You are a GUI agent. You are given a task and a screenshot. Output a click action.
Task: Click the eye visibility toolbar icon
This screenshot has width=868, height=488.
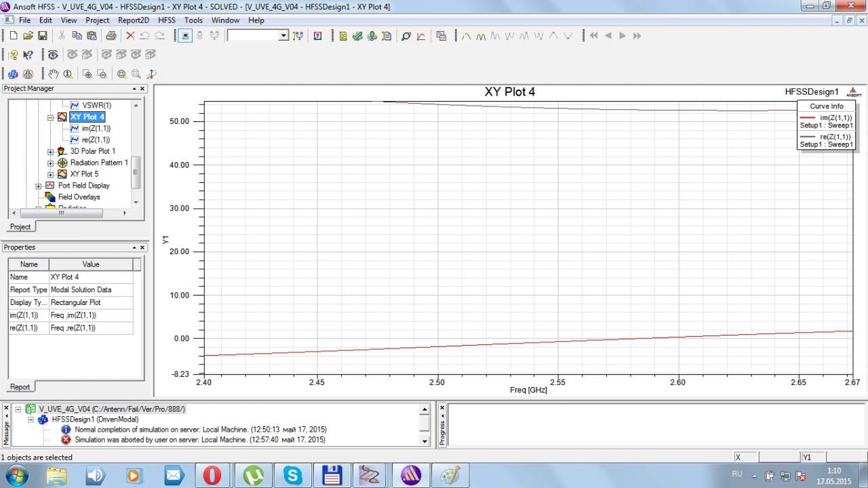click(x=52, y=55)
